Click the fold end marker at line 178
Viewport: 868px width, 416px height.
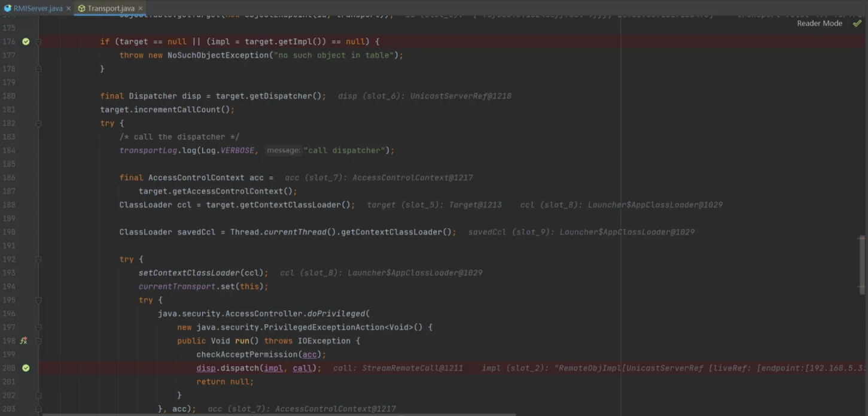[x=38, y=69]
